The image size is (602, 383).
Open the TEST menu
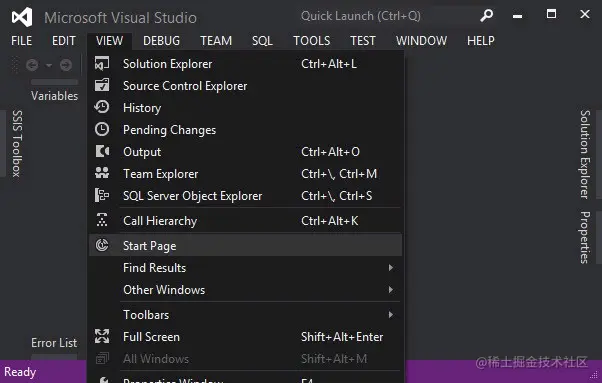tap(363, 41)
